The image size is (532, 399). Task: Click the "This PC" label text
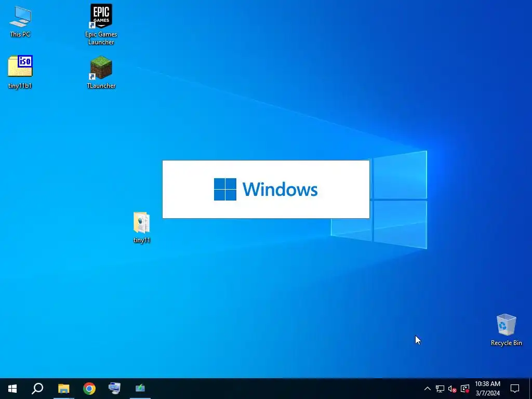pos(20,34)
